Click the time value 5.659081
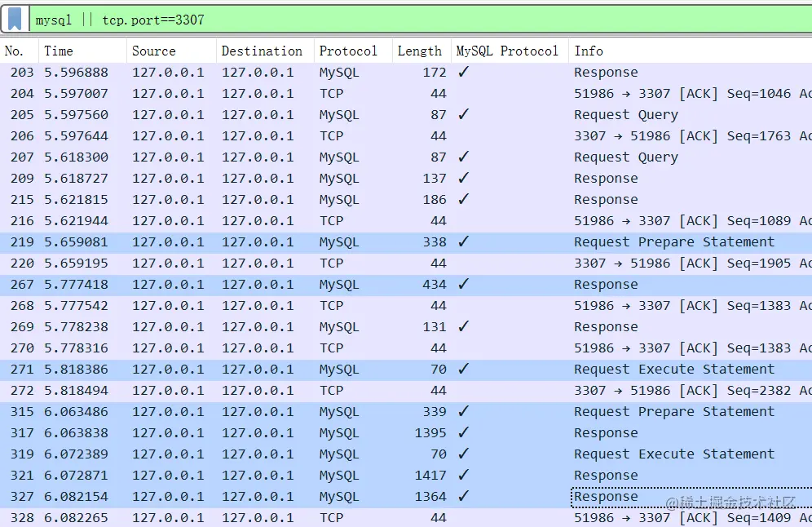Viewport: 812px width, 527px height. [x=76, y=242]
